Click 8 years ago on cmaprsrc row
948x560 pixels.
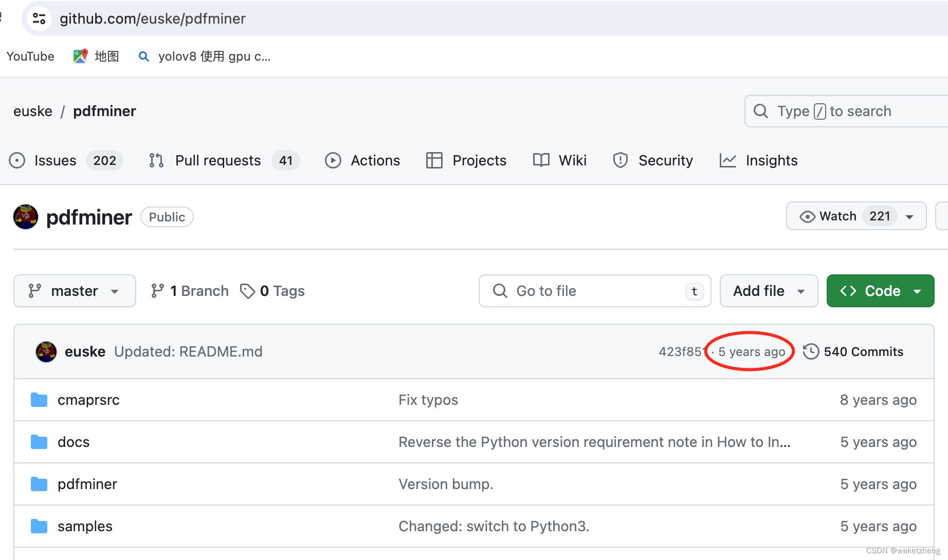click(878, 400)
